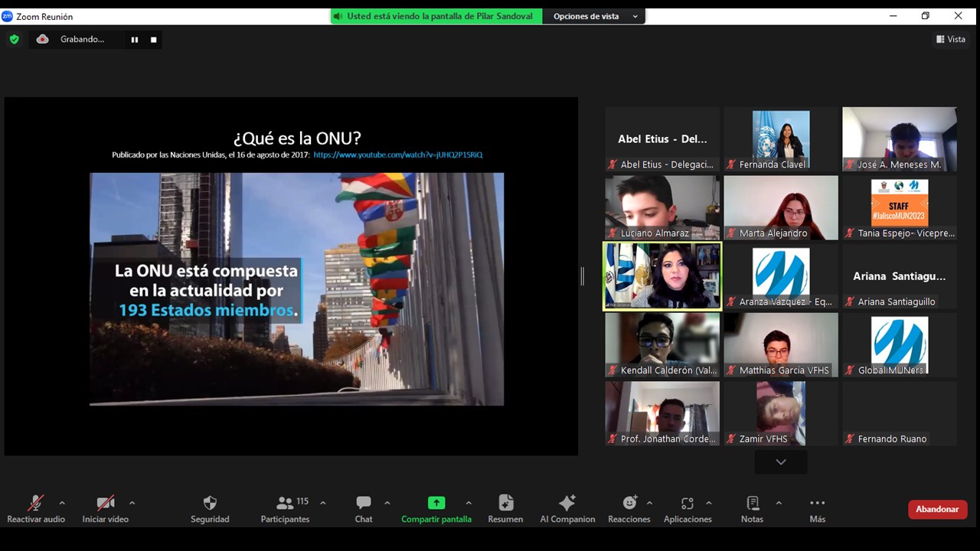Open the YouTube link in the slide
The image size is (980, 551).
click(397, 155)
